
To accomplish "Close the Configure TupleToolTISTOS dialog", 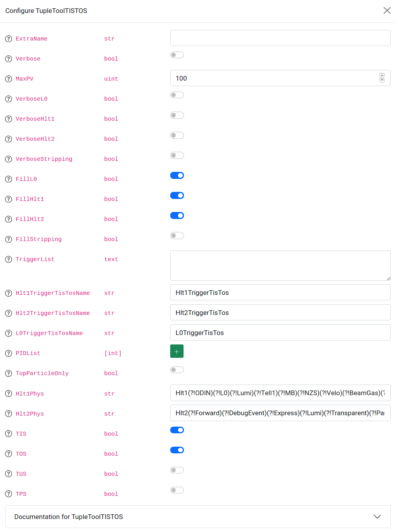I will [x=387, y=11].
